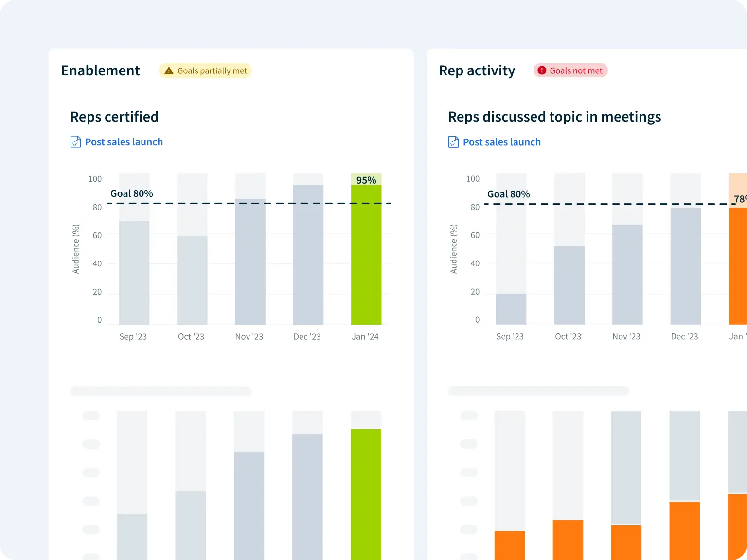Click the Oct '23 bar in Reps certified chart

192,280
